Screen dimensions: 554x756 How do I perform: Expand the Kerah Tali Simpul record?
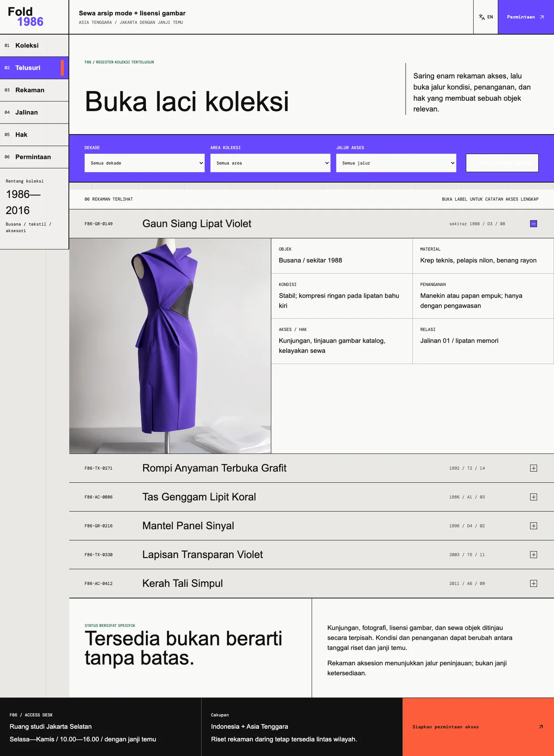tap(533, 583)
